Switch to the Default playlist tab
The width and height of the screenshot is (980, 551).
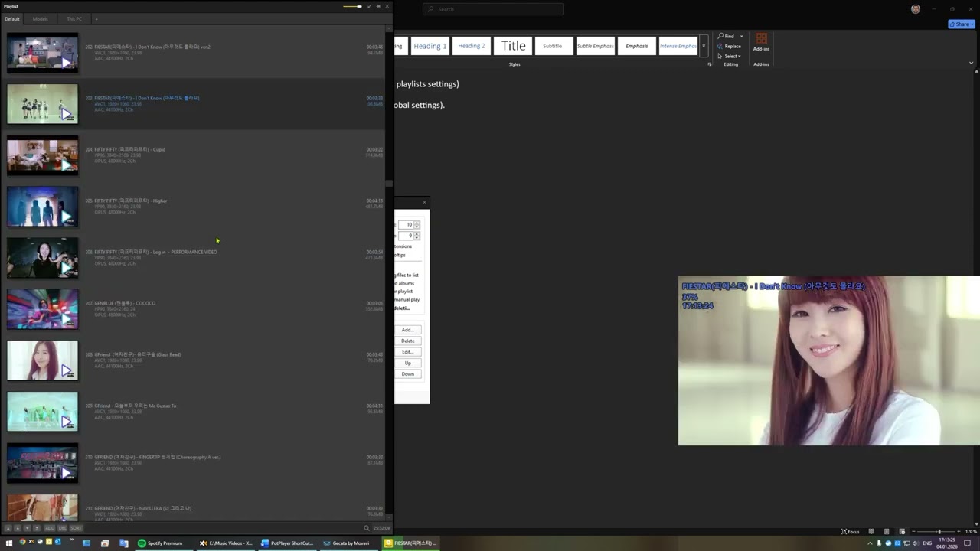coord(12,19)
